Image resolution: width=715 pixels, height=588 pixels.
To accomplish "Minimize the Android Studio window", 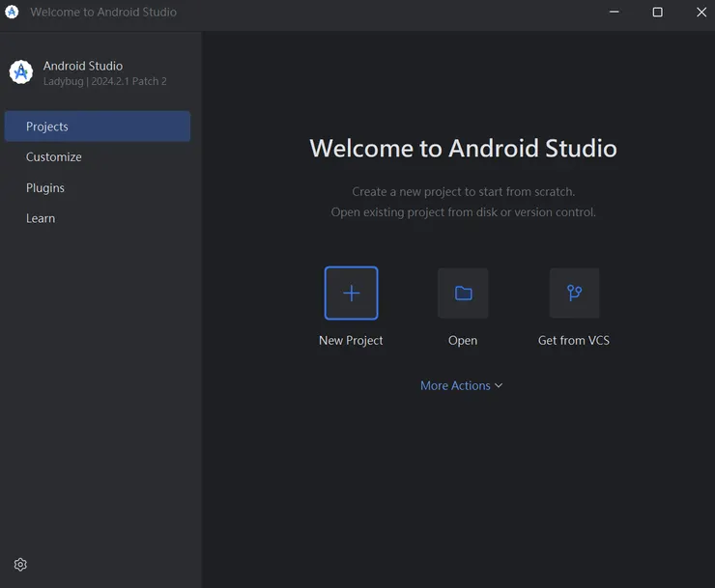I will click(x=614, y=13).
